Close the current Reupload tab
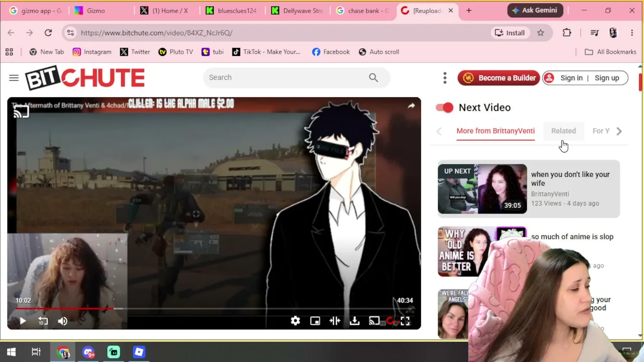 coord(451,11)
